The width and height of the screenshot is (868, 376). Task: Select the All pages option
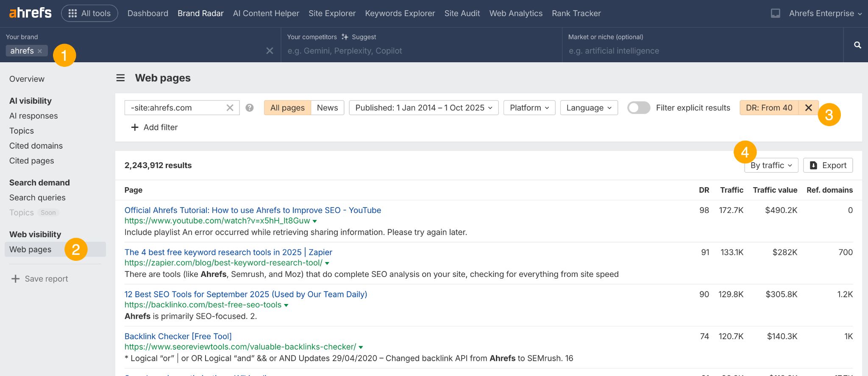(x=287, y=108)
